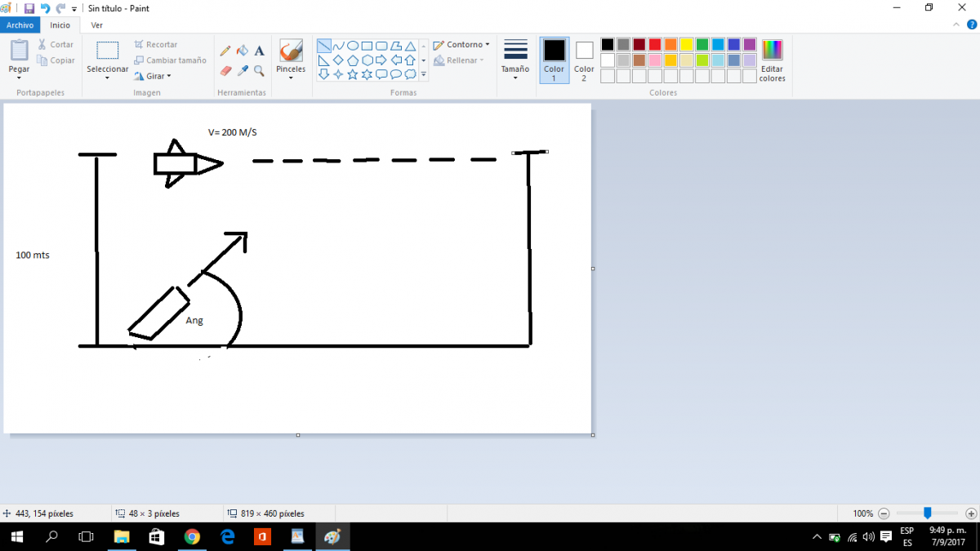Screen dimensions: 980x551
Task: Switch to the Ver tab
Action: pos(96,25)
